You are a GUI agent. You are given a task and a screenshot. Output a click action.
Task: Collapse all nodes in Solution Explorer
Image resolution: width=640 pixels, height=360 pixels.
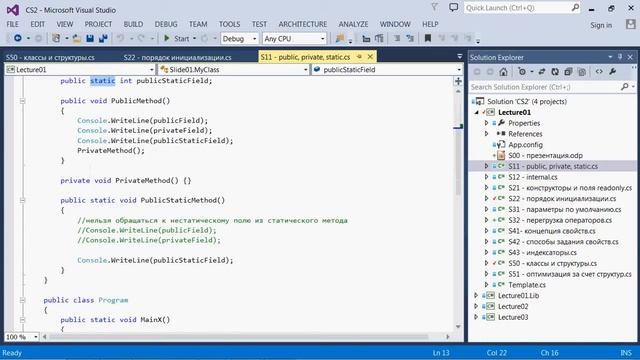tap(568, 72)
